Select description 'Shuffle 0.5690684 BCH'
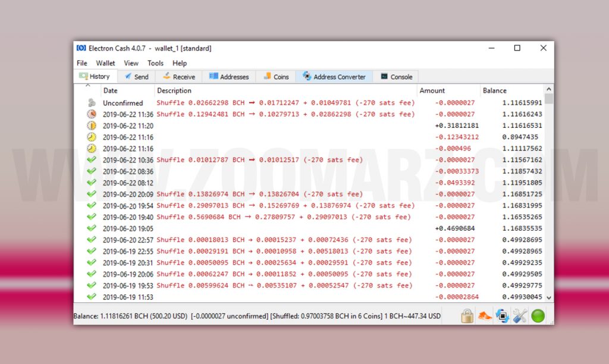This screenshot has height=364, width=609. pos(284,216)
